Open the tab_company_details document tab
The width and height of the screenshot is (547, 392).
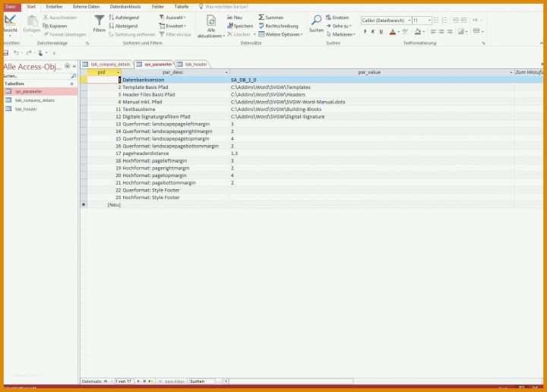pyautogui.click(x=107, y=65)
